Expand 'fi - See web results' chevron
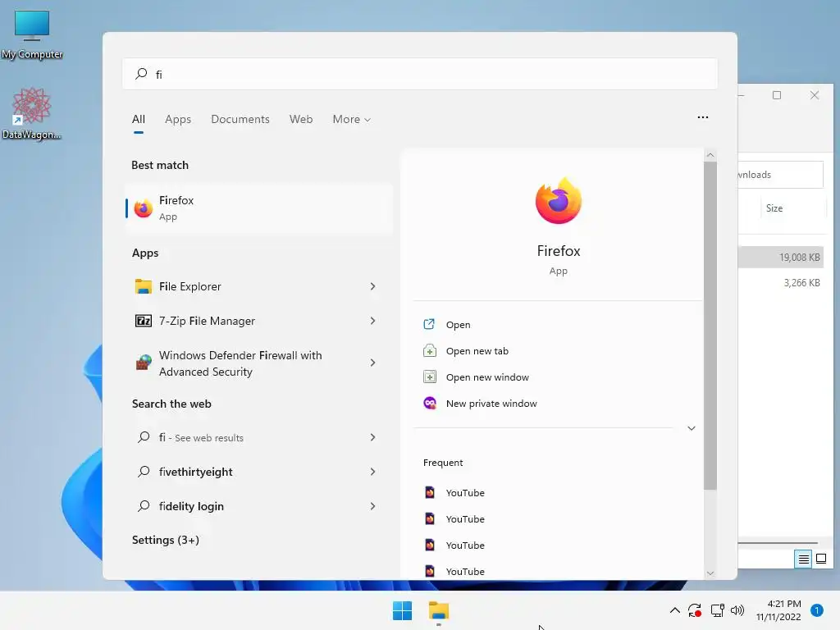This screenshot has width=840, height=630. point(373,438)
